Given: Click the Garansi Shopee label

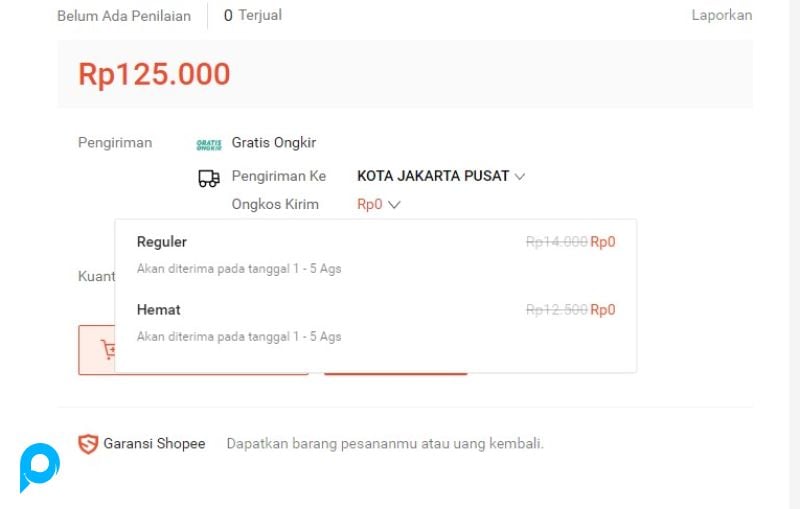Looking at the screenshot, I should 154,444.
